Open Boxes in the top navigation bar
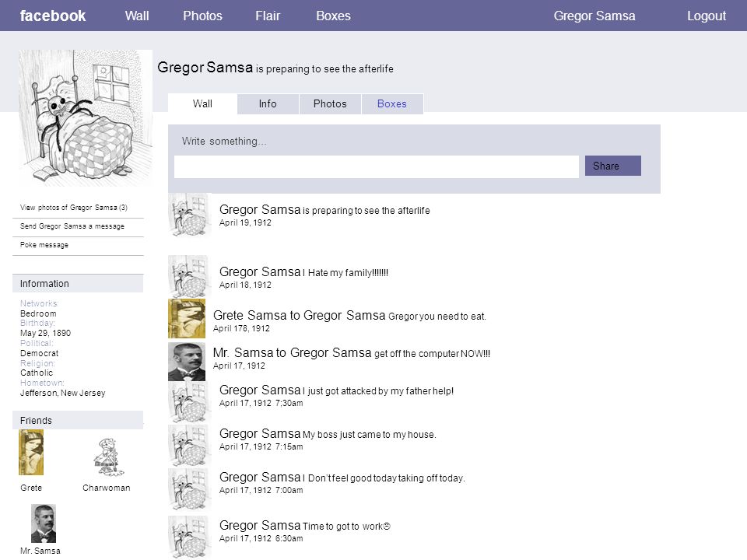 point(333,16)
